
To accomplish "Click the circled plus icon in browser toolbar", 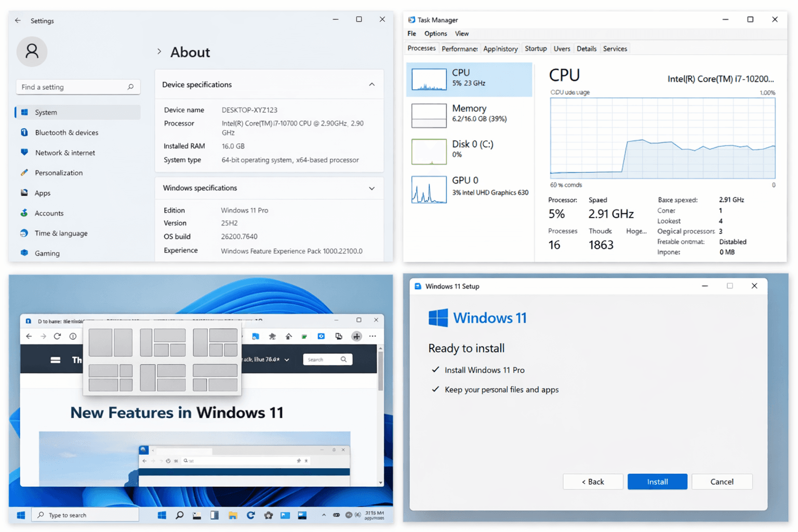I will 356,336.
